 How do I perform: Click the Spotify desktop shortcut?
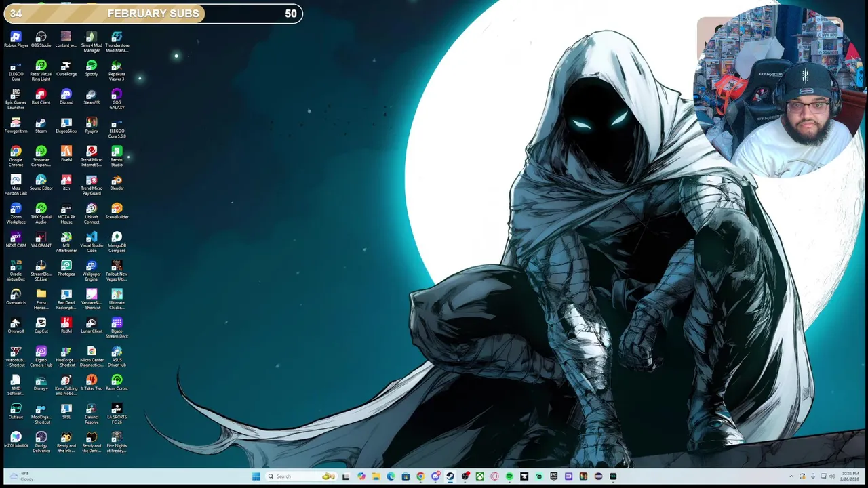point(92,68)
